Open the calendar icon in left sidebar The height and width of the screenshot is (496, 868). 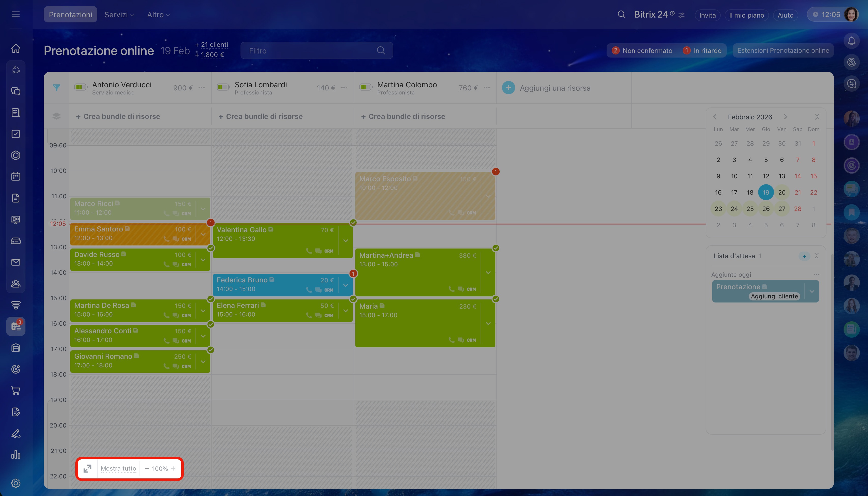coord(16,176)
